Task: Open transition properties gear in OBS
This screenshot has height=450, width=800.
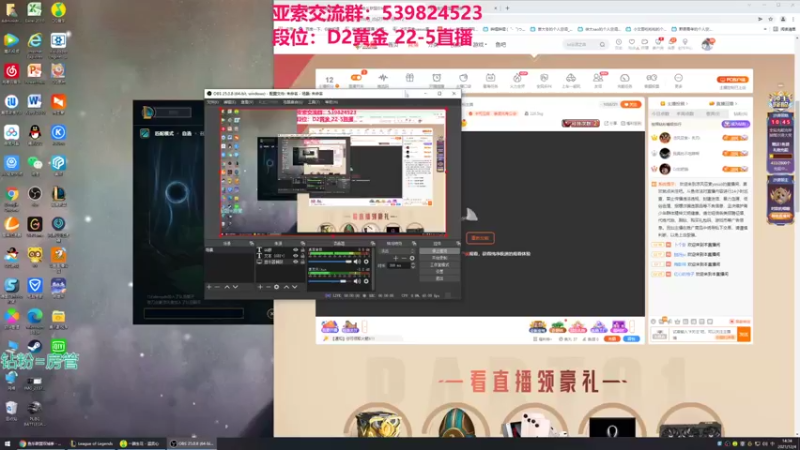Action: click(412, 258)
